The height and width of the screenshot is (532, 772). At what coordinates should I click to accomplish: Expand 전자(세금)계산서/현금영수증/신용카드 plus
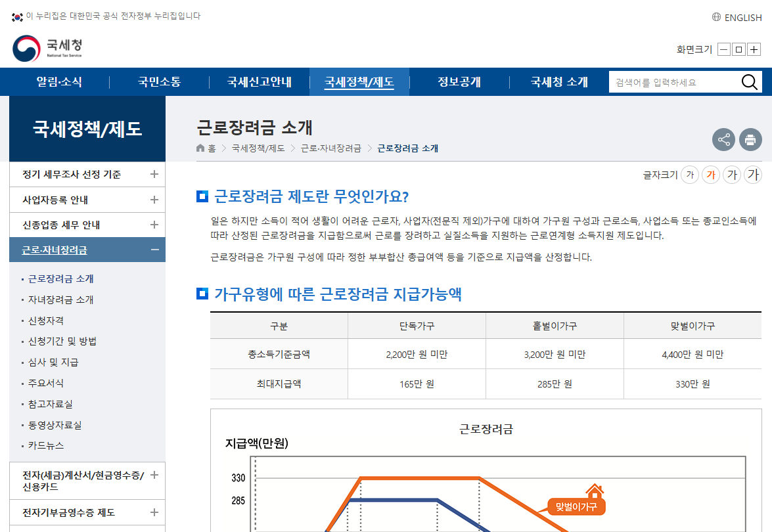(x=154, y=475)
